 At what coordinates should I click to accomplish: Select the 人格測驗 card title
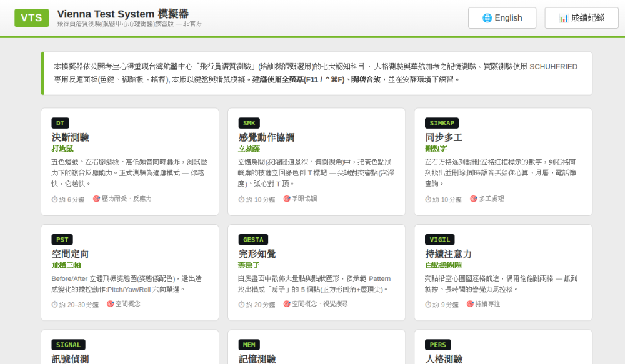[x=444, y=359]
